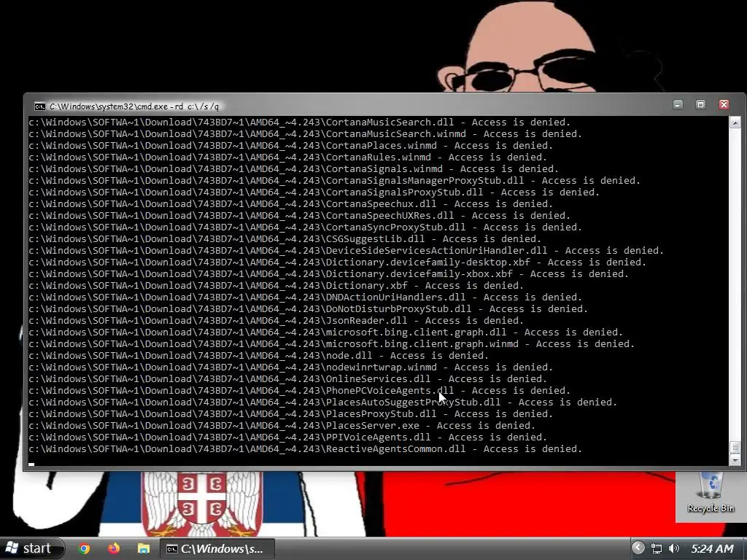Image resolution: width=747 pixels, height=560 pixels.
Task: Select the cmd.exe taskbar button
Action: coord(217,548)
